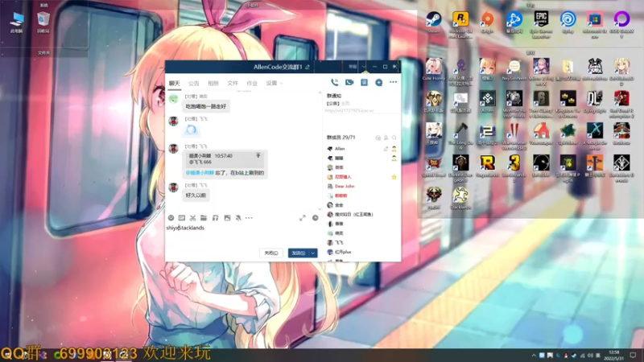
Task: Switch to the 文件 files tab
Action: click(233, 83)
